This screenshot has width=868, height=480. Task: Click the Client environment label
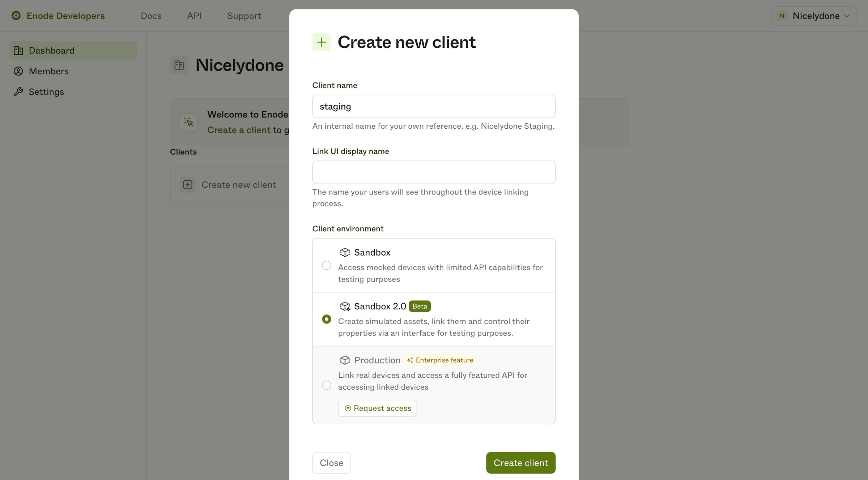pyautogui.click(x=348, y=229)
